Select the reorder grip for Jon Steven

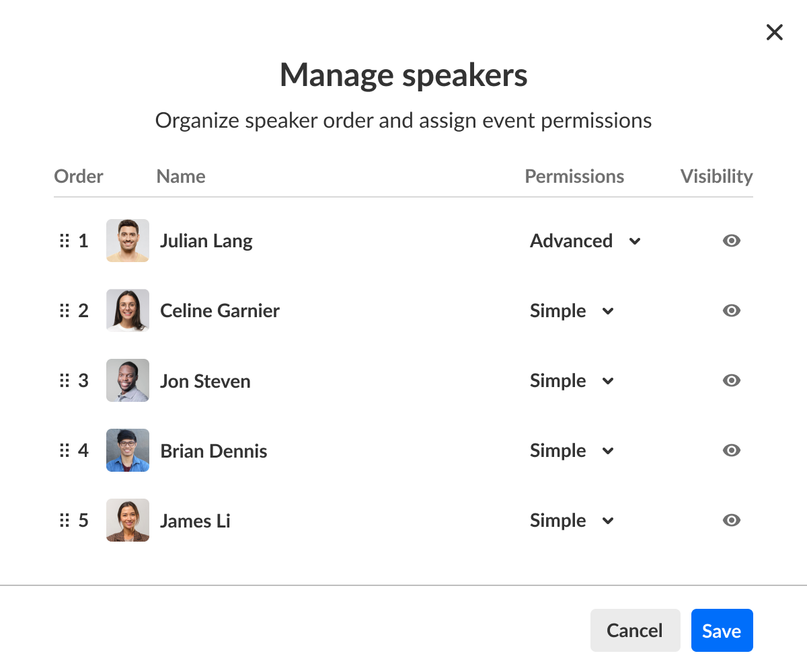tap(65, 380)
